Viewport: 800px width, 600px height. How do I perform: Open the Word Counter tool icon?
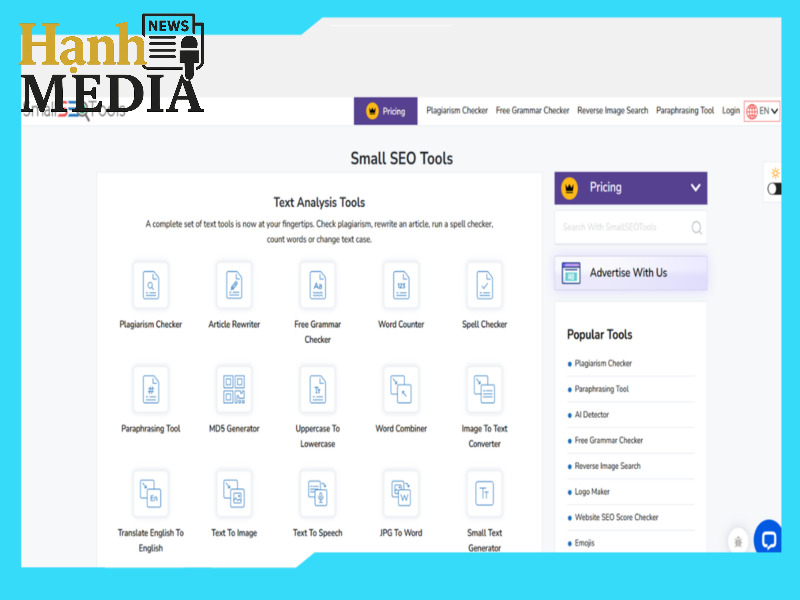[401, 285]
